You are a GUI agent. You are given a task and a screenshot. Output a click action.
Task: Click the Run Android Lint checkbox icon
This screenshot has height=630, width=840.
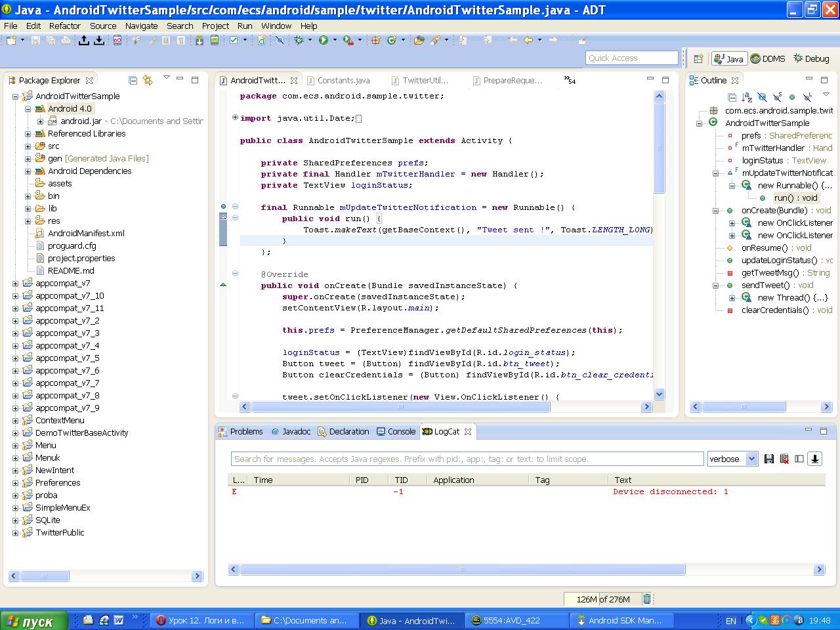coord(234,40)
